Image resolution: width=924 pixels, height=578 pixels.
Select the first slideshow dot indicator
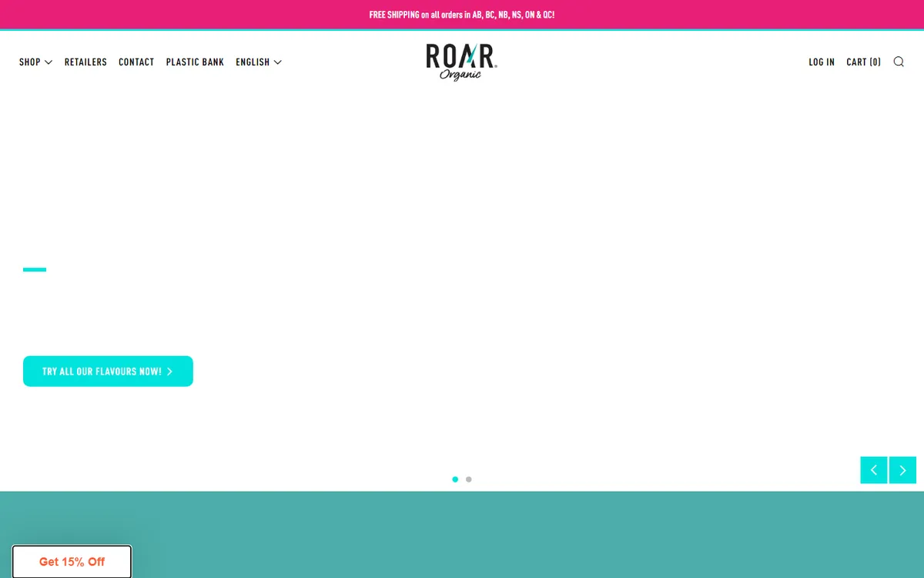click(455, 479)
